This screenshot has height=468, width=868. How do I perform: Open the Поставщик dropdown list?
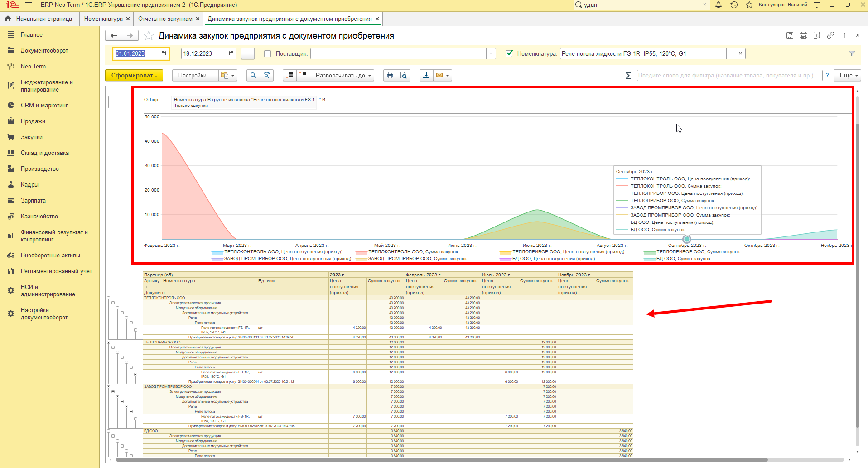click(x=491, y=54)
